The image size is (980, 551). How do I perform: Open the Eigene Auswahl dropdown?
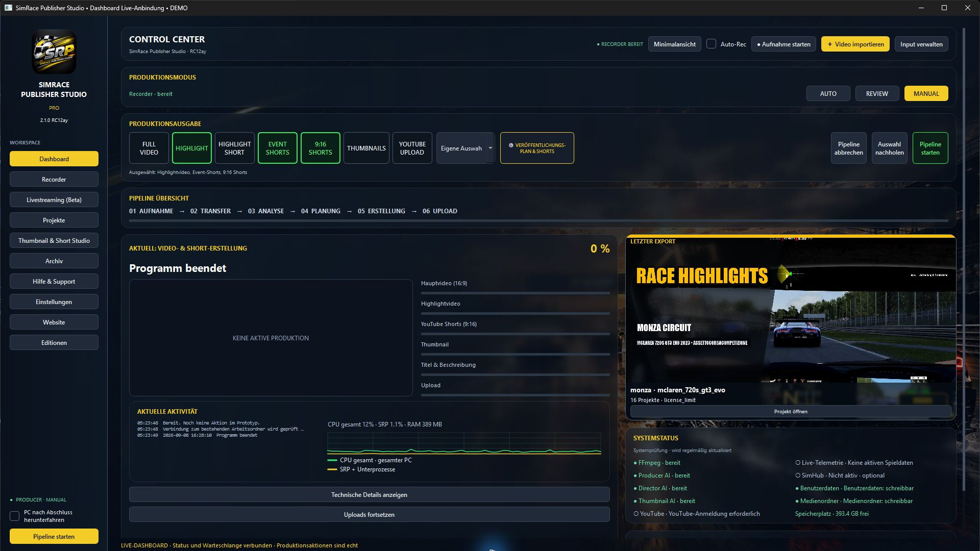[x=465, y=148]
